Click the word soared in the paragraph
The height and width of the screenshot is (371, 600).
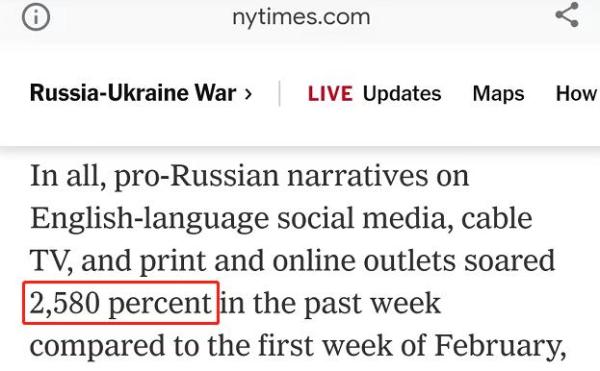click(x=509, y=260)
